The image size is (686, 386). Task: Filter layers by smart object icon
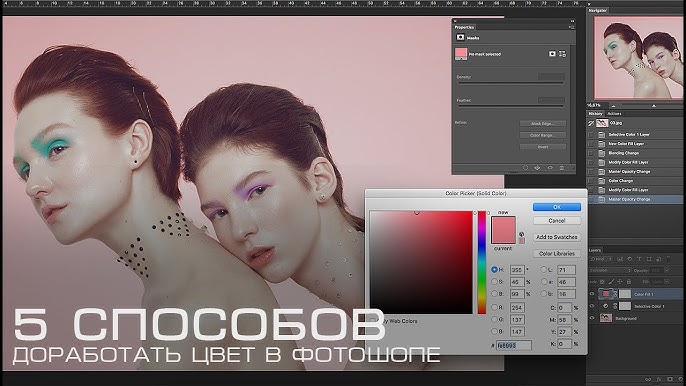tap(659, 260)
